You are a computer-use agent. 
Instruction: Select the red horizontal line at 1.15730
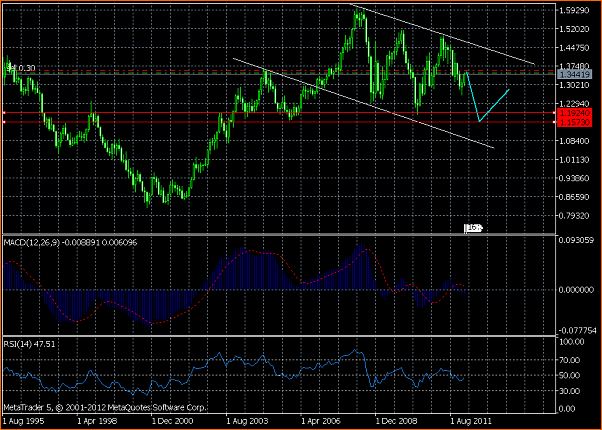(x=279, y=122)
